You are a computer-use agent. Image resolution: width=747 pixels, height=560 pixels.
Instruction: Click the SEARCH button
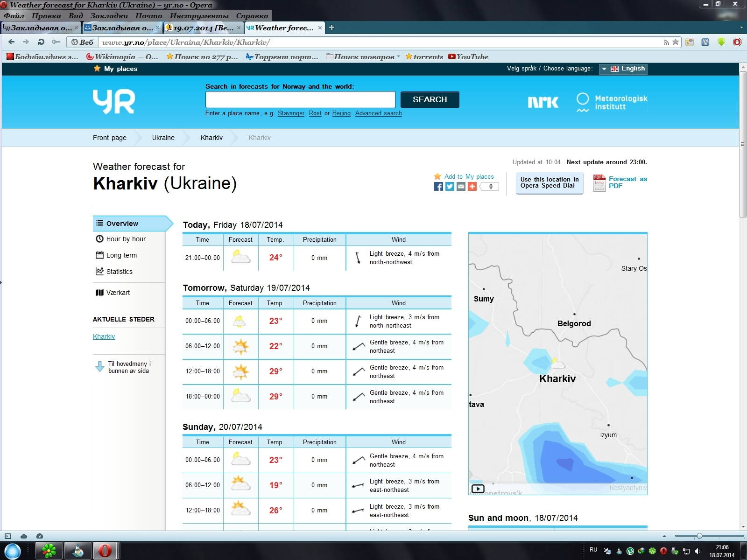tap(430, 99)
